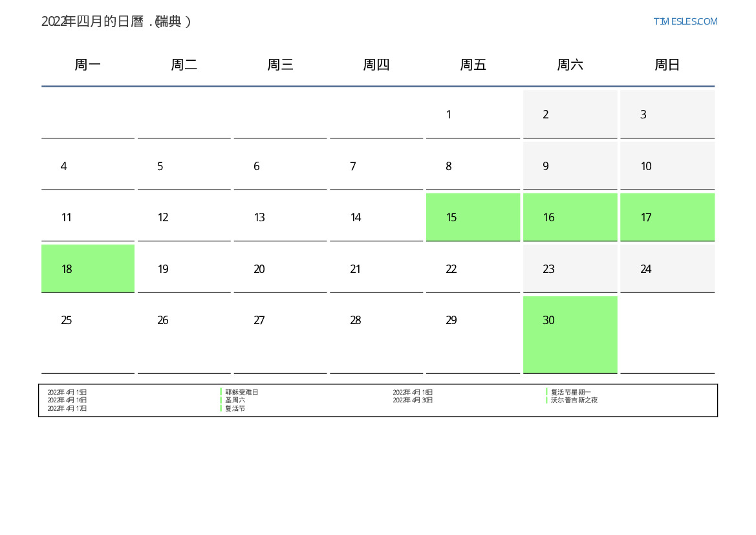Image resolution: width=756 pixels, height=535 pixels.
Task: Click on date 25
Action: (88, 320)
